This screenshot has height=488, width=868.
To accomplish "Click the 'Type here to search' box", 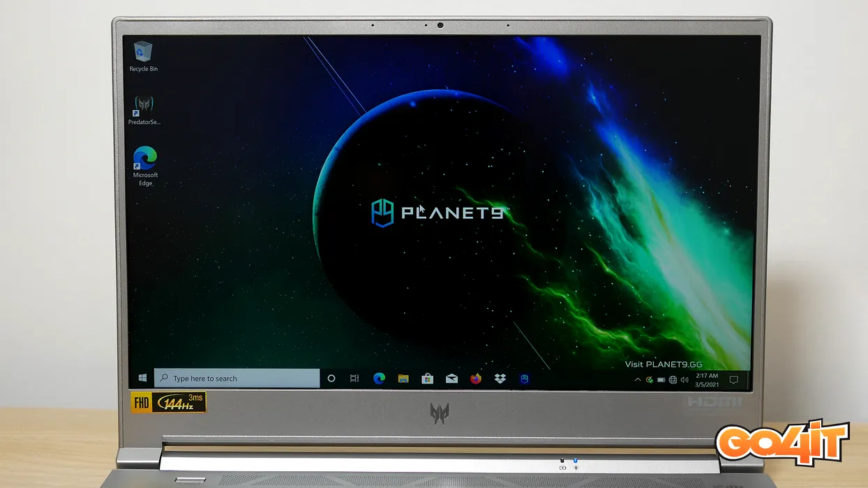I will [237, 379].
